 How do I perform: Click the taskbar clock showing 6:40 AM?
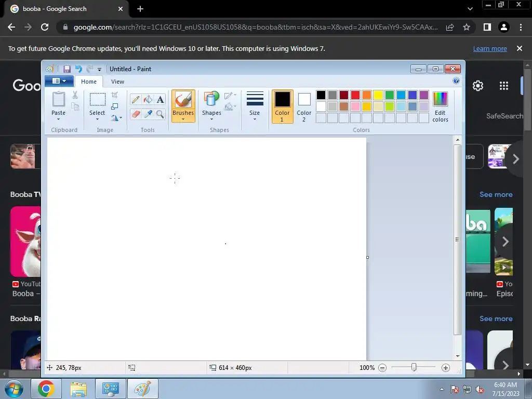coord(506,389)
